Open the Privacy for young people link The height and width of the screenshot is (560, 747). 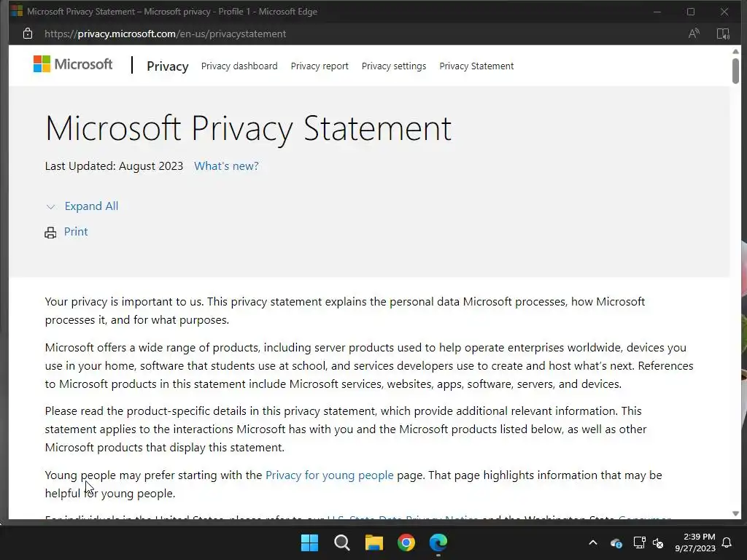pyautogui.click(x=329, y=475)
